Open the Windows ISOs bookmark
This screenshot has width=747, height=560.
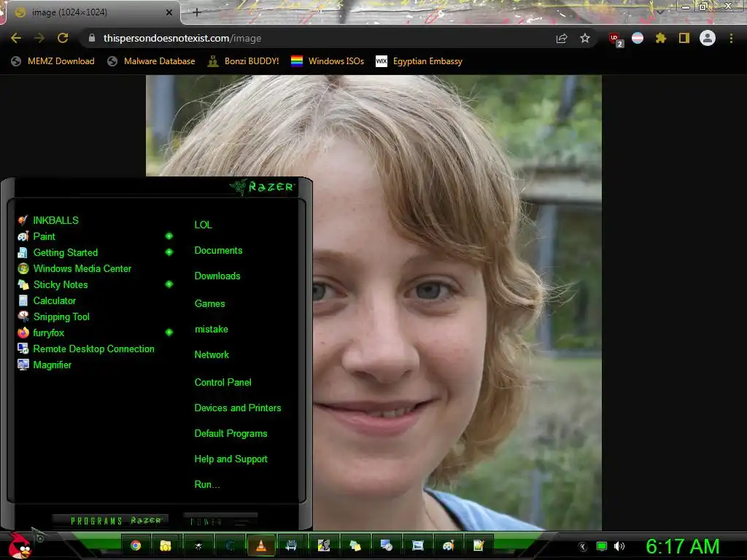click(x=328, y=61)
